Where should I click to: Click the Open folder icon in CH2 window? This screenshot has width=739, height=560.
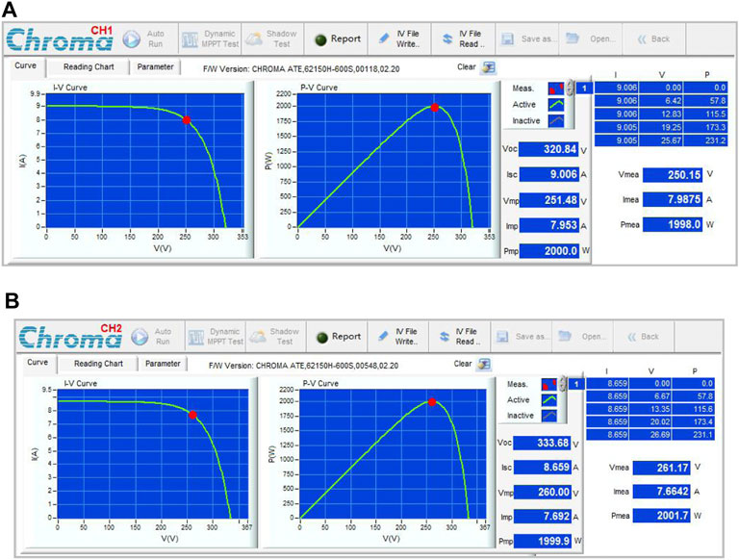point(565,336)
